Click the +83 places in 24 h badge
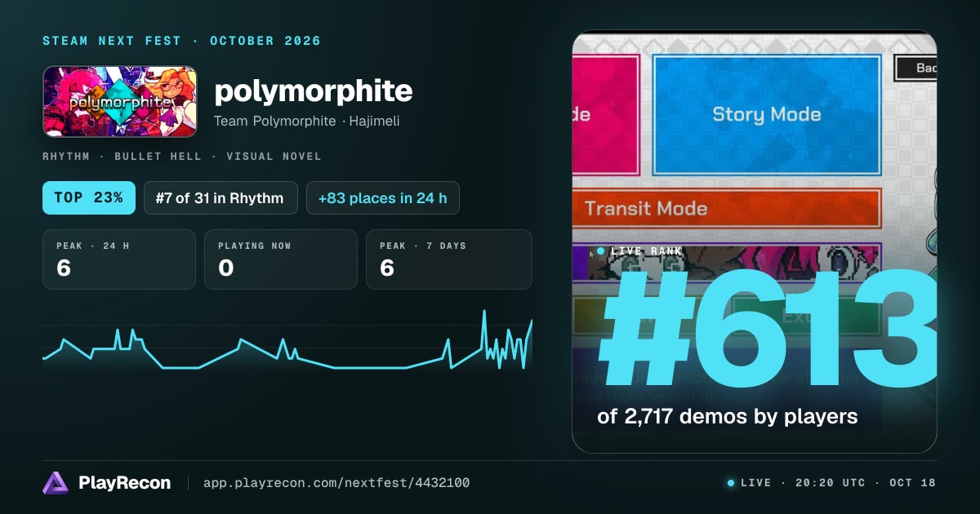Viewport: 980px width, 514px height. pos(383,197)
